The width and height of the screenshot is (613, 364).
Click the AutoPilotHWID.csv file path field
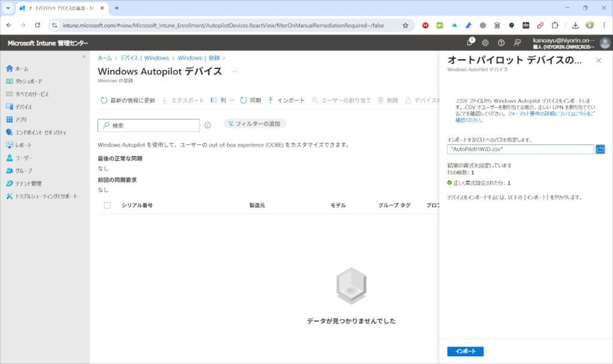(520, 149)
